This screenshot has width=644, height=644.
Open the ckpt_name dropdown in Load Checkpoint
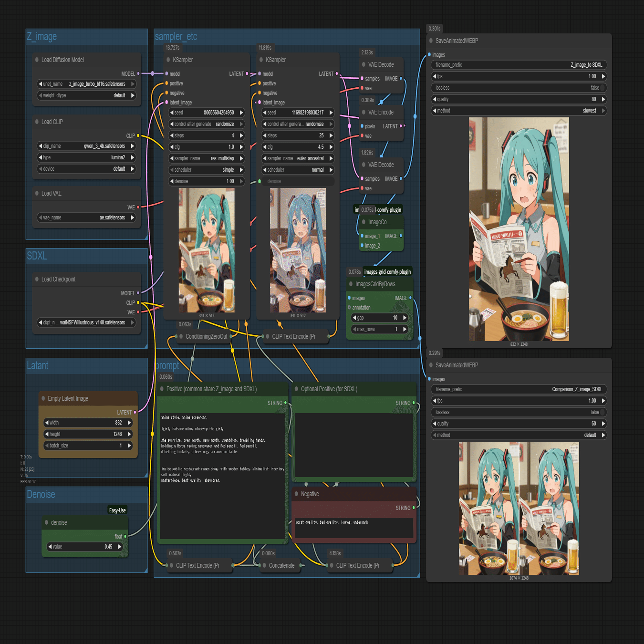86,322
